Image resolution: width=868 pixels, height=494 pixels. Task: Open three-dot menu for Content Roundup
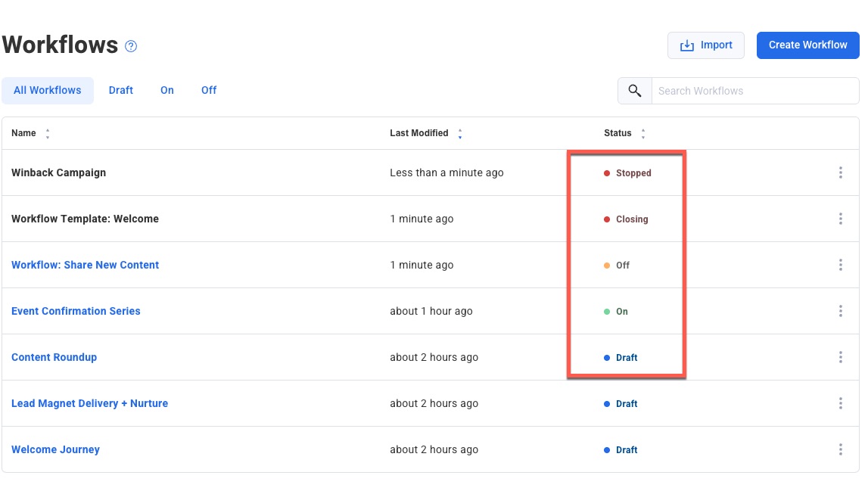pos(840,358)
